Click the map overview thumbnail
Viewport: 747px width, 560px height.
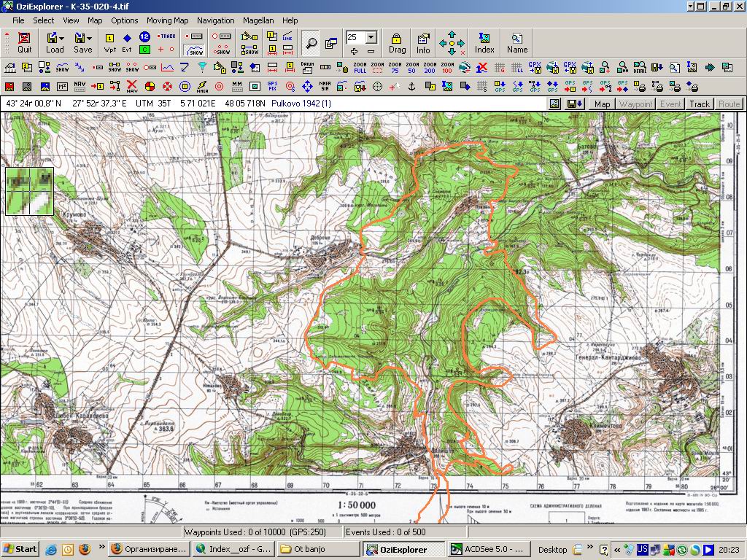(x=30, y=191)
